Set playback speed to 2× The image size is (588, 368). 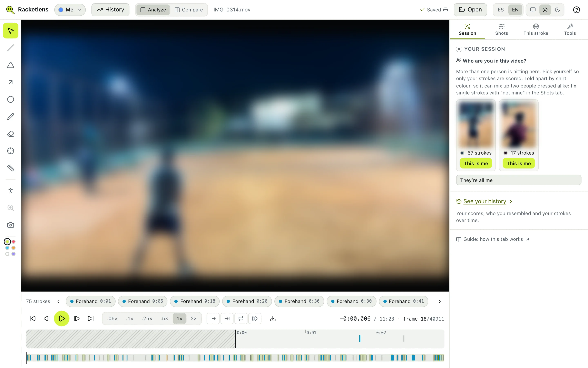194,319
